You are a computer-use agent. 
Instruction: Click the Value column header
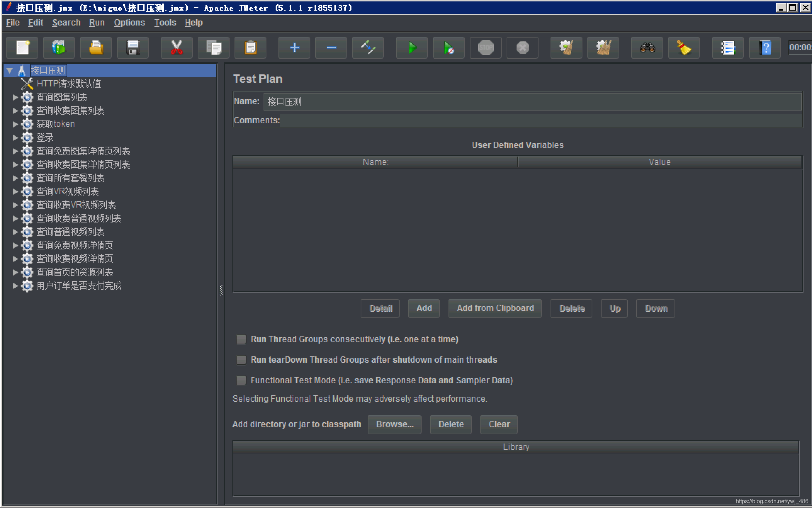(660, 162)
